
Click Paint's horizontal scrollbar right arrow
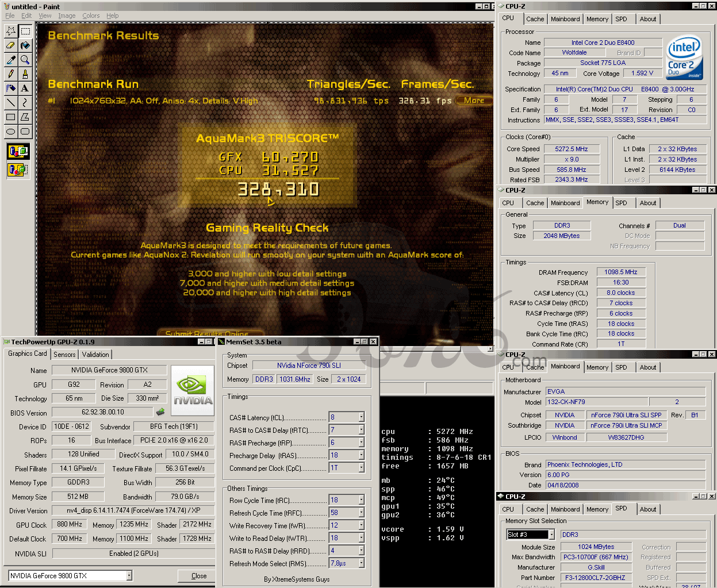click(490, 348)
